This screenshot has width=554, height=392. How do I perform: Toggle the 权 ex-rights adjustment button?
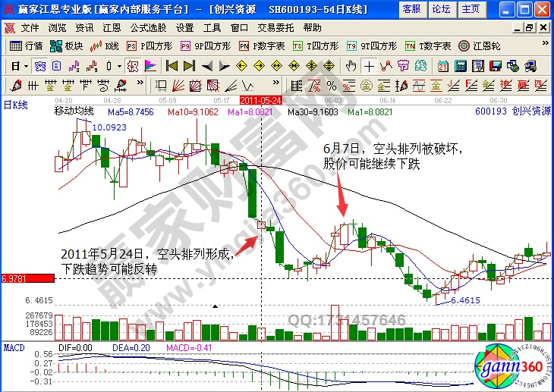tap(133, 66)
